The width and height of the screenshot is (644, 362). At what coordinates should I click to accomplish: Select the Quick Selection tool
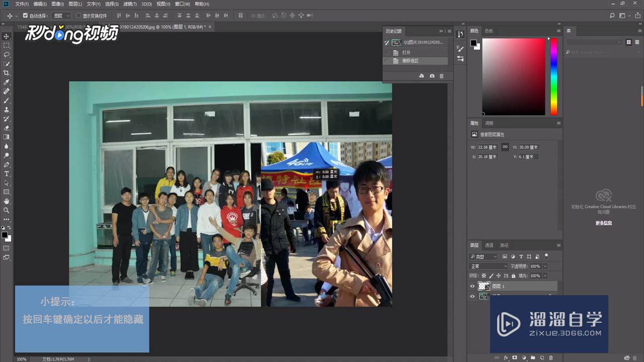7,64
